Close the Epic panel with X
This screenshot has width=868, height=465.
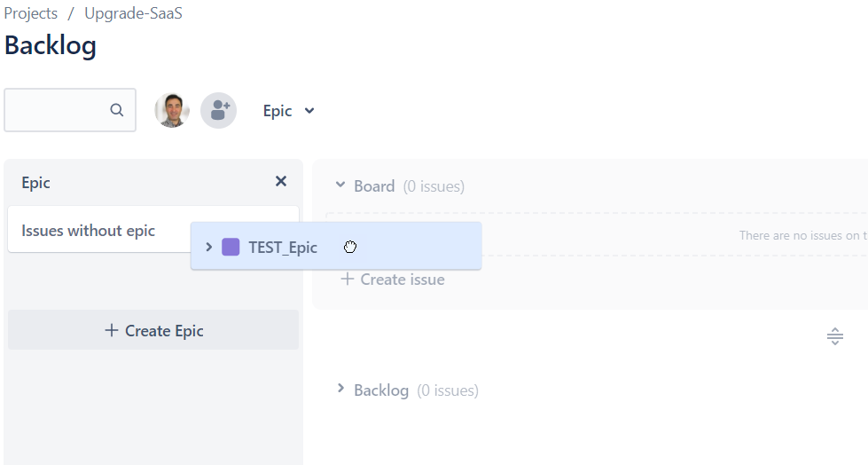(x=281, y=181)
